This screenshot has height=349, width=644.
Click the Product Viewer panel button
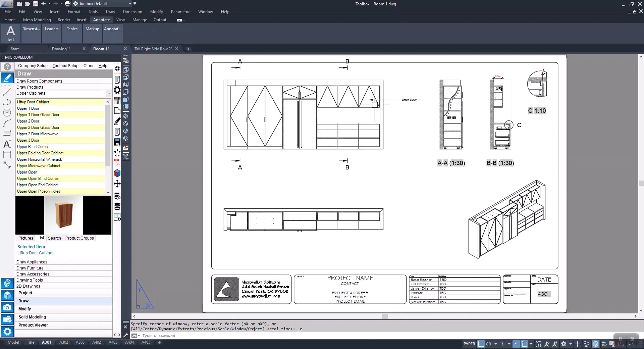(x=64, y=325)
